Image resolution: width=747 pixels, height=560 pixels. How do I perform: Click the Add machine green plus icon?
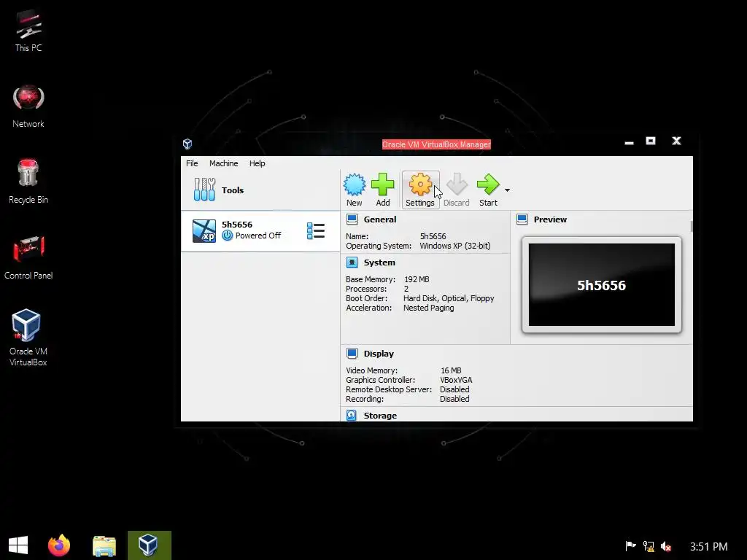[x=382, y=184]
